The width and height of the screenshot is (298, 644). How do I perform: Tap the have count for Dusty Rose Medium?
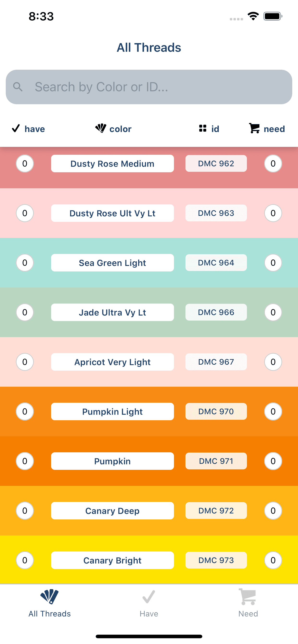click(25, 163)
